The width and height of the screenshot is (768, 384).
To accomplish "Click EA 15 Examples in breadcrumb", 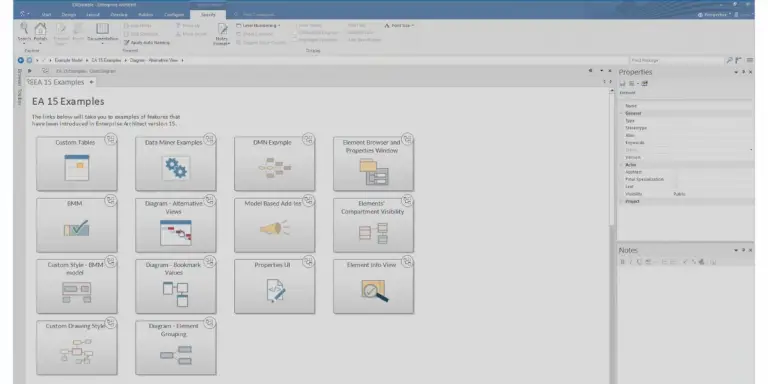I will point(106,60).
